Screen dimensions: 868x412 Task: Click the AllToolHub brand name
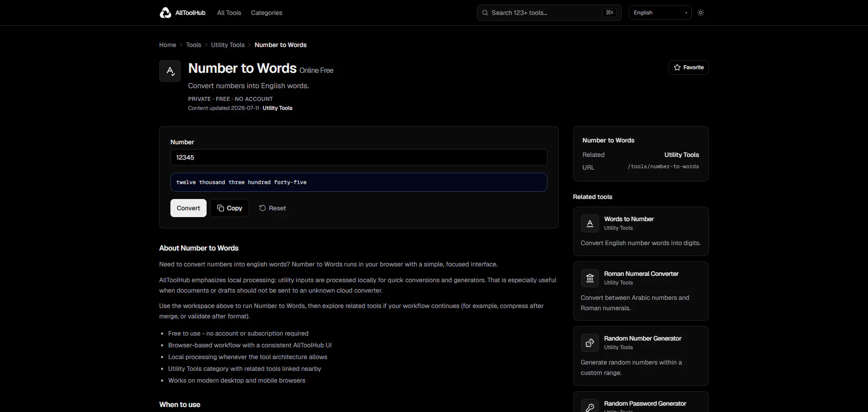pyautogui.click(x=190, y=13)
